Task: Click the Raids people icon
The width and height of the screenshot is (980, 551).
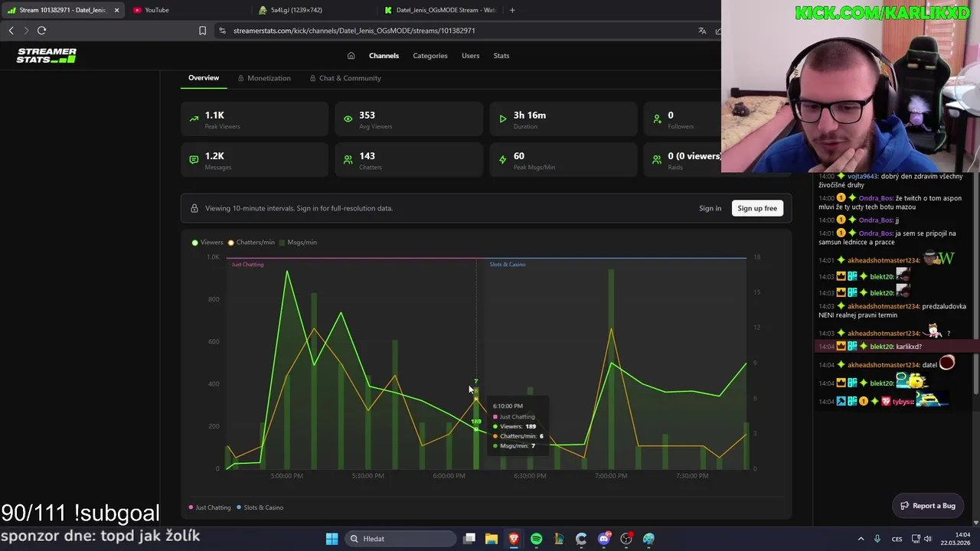Action: click(x=657, y=160)
